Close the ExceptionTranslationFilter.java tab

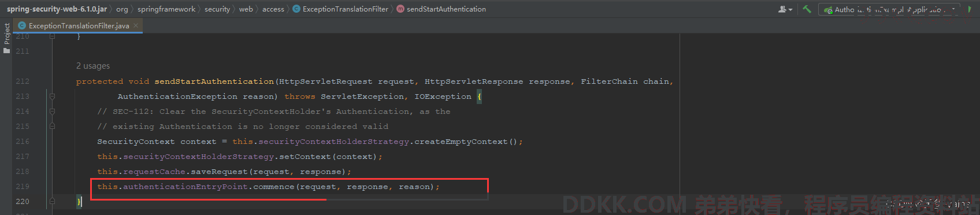coord(136,25)
